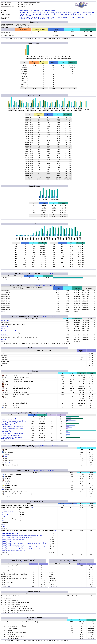The image size is (97, 644).
Task: Click the 404 status code link
Action: (4, 622)
